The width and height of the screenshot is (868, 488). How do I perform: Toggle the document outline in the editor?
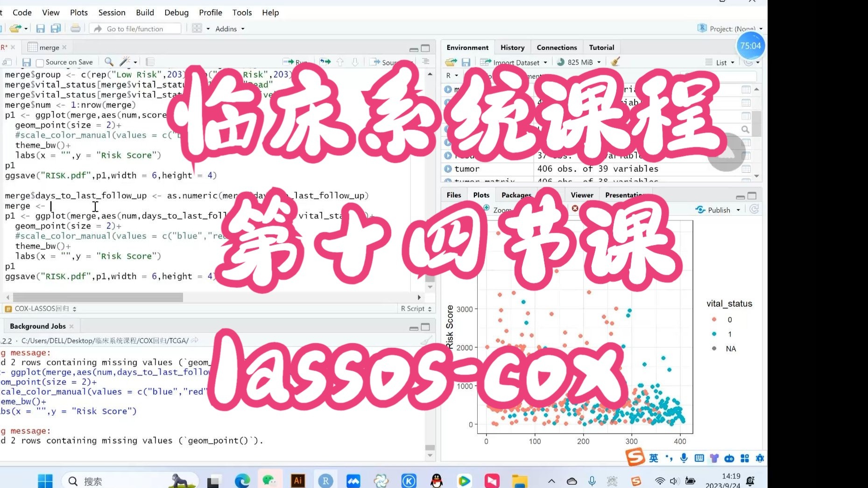[424, 62]
